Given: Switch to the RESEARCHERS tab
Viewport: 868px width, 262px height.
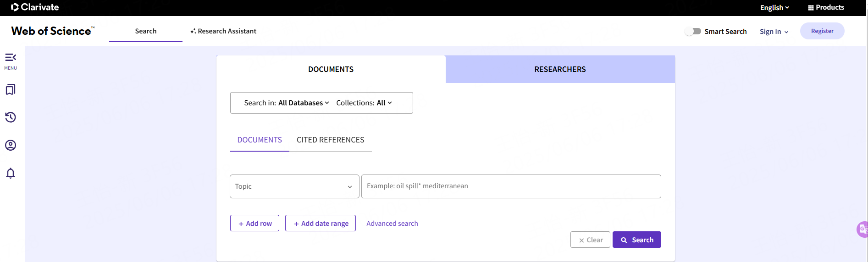Looking at the screenshot, I should pos(560,69).
